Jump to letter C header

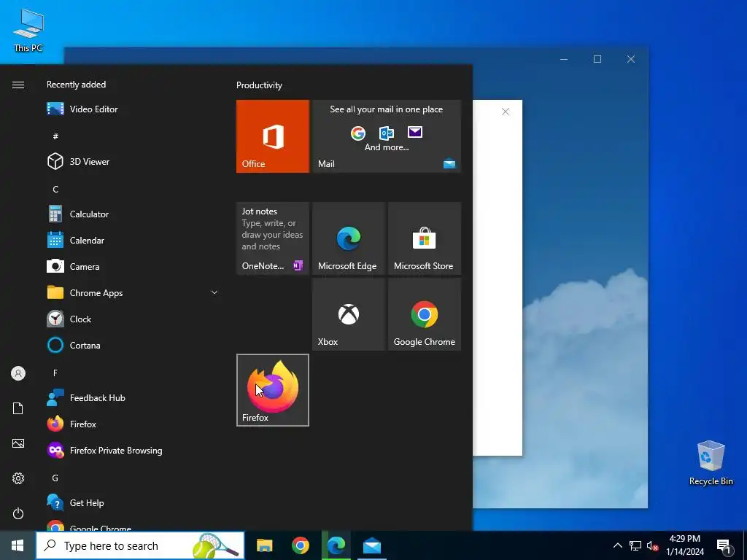[x=55, y=189]
